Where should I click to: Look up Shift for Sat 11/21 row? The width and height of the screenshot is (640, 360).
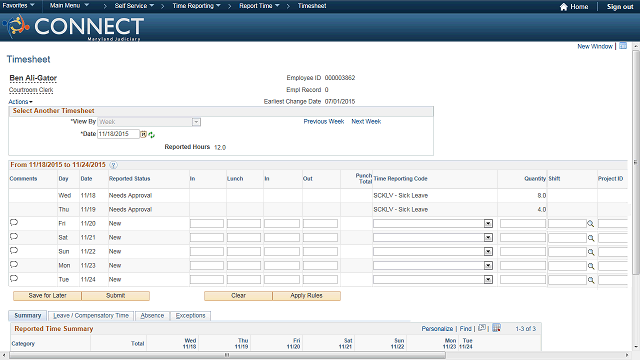[x=591, y=238]
